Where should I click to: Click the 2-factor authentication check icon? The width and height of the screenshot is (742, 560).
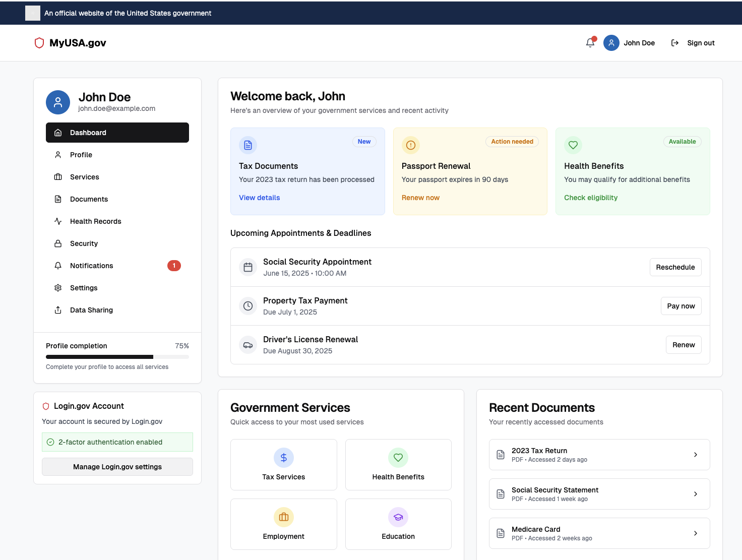tap(50, 442)
